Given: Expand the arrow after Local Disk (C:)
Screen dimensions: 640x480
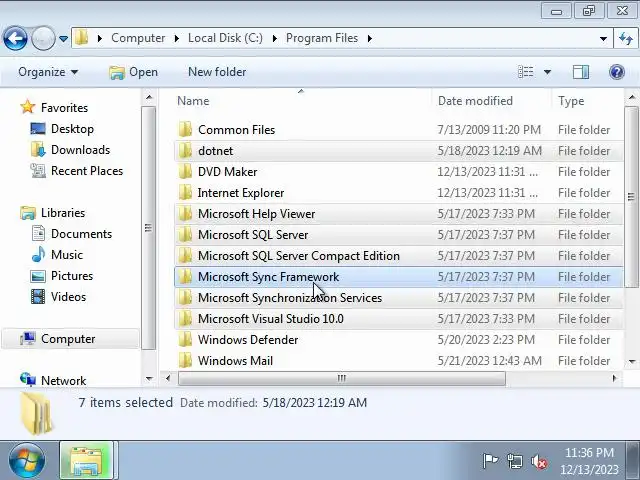Looking at the screenshot, I should (x=275, y=38).
